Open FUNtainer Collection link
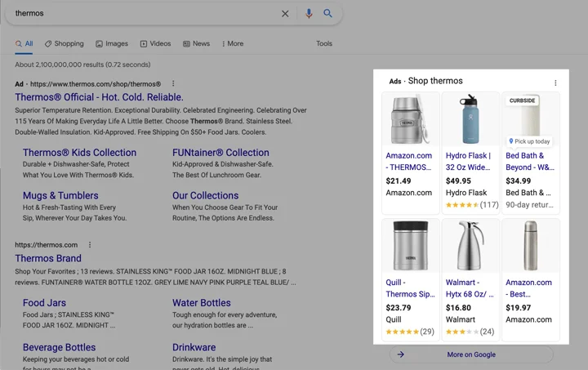The width and height of the screenshot is (588, 370). coord(220,153)
